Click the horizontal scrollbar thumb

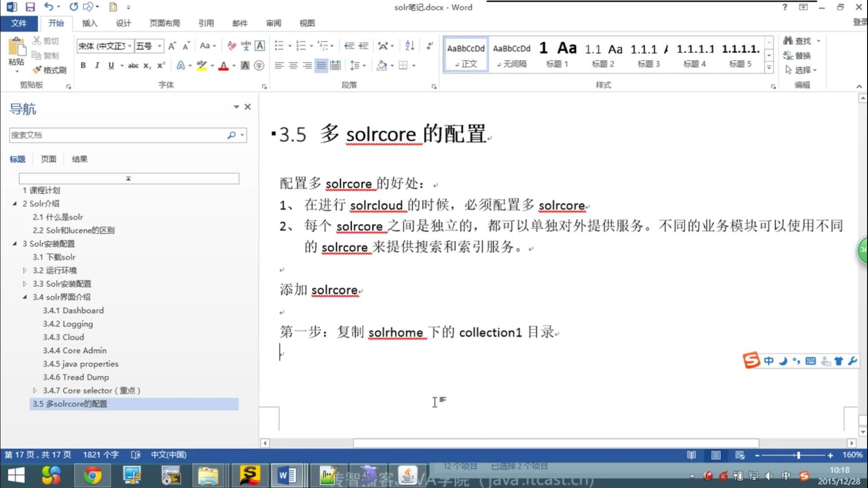(x=556, y=443)
